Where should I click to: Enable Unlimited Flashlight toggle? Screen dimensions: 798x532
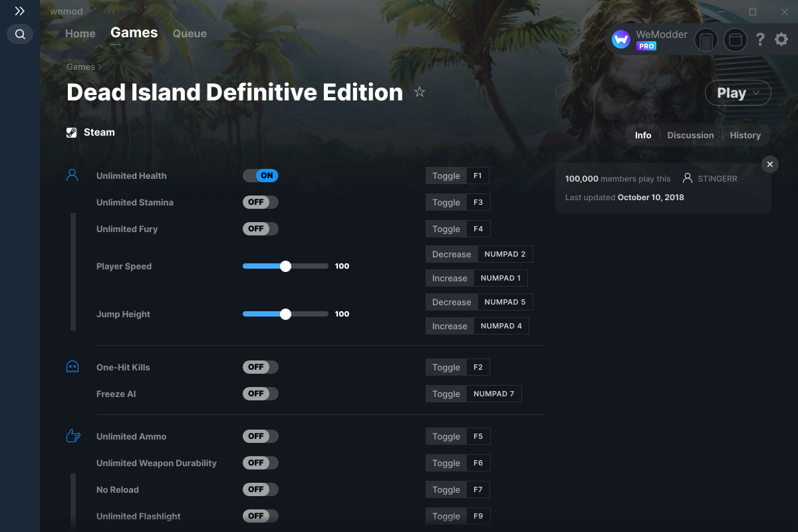(x=261, y=516)
